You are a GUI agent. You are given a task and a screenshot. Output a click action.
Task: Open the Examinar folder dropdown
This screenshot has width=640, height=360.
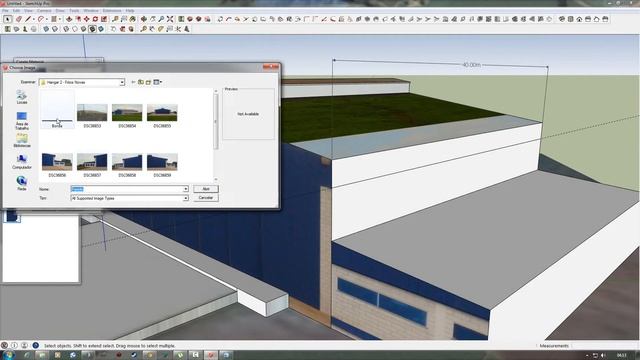[x=122, y=82]
